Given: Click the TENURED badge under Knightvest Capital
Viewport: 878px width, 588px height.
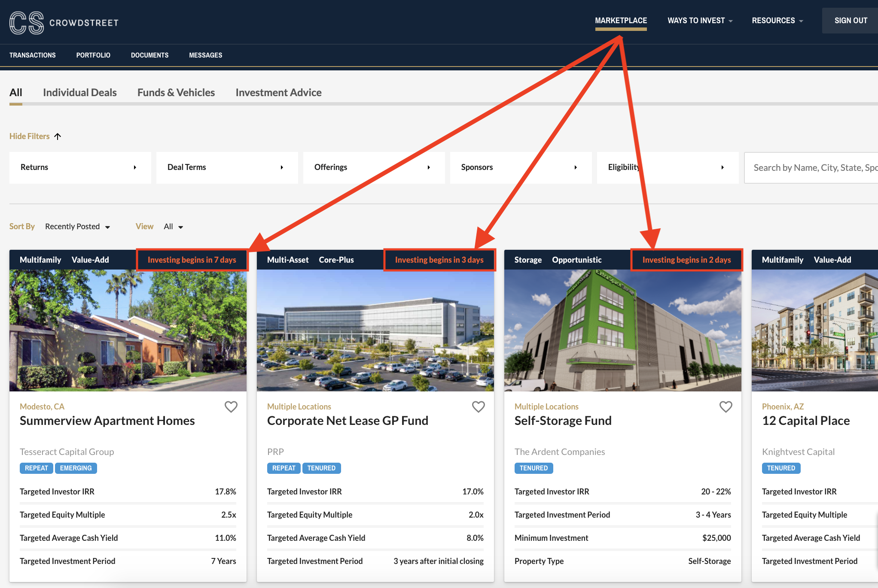Looking at the screenshot, I should coord(781,468).
